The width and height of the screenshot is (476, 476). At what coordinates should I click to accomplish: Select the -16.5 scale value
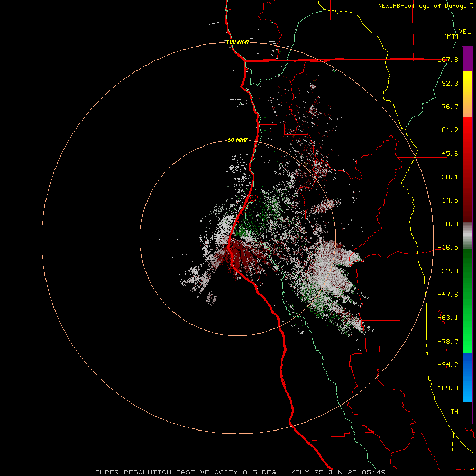pyautogui.click(x=448, y=248)
